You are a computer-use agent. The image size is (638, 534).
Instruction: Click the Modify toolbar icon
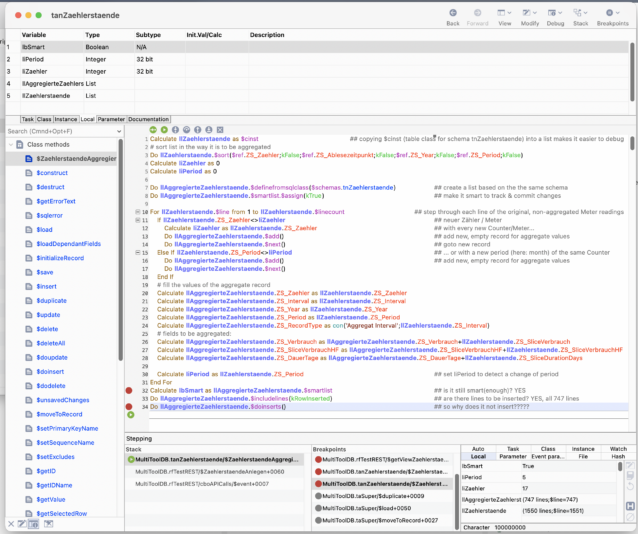pyautogui.click(x=529, y=13)
